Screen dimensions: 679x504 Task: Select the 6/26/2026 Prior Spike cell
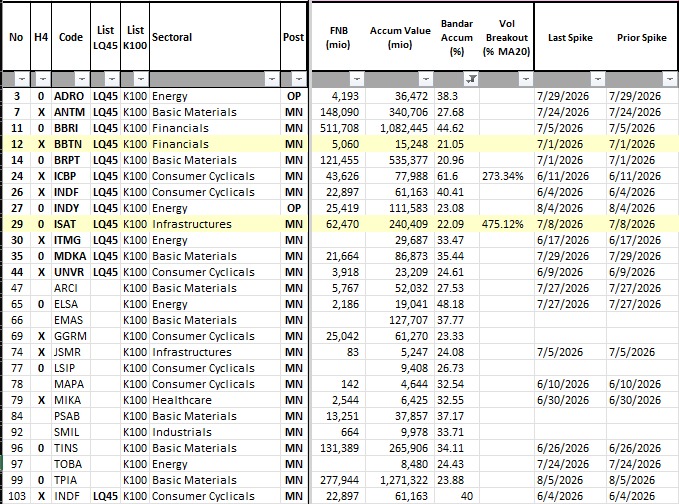[642, 449]
